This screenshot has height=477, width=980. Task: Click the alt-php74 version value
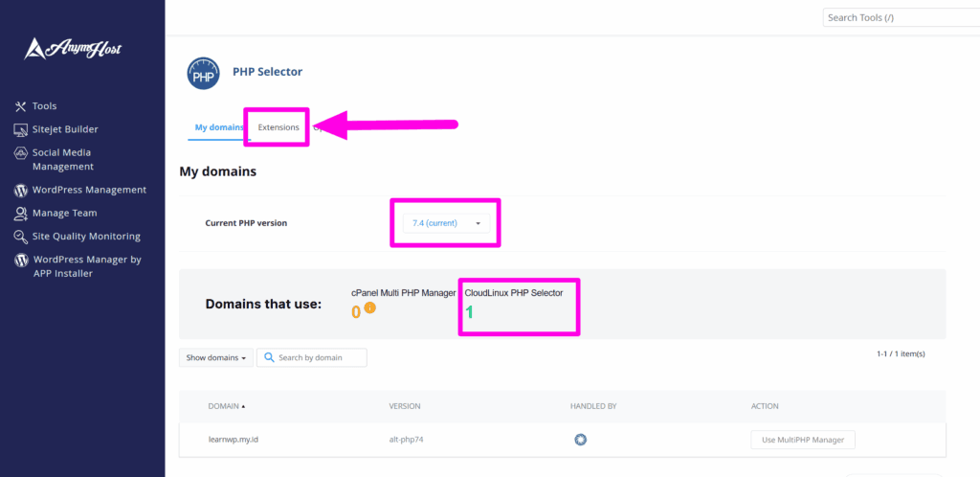click(x=407, y=440)
